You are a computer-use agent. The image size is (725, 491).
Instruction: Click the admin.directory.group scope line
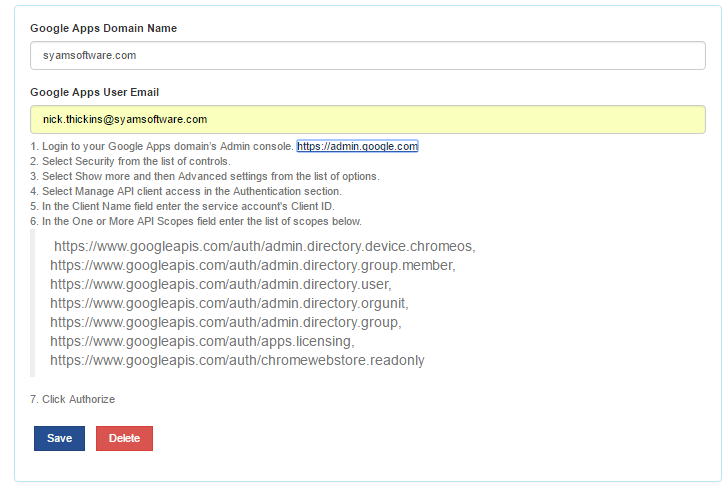(225, 322)
